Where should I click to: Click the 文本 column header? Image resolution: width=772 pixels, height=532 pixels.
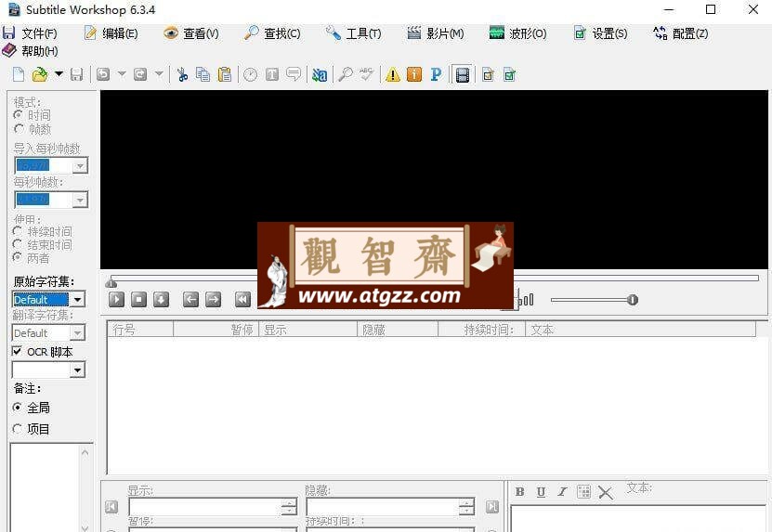(640, 330)
